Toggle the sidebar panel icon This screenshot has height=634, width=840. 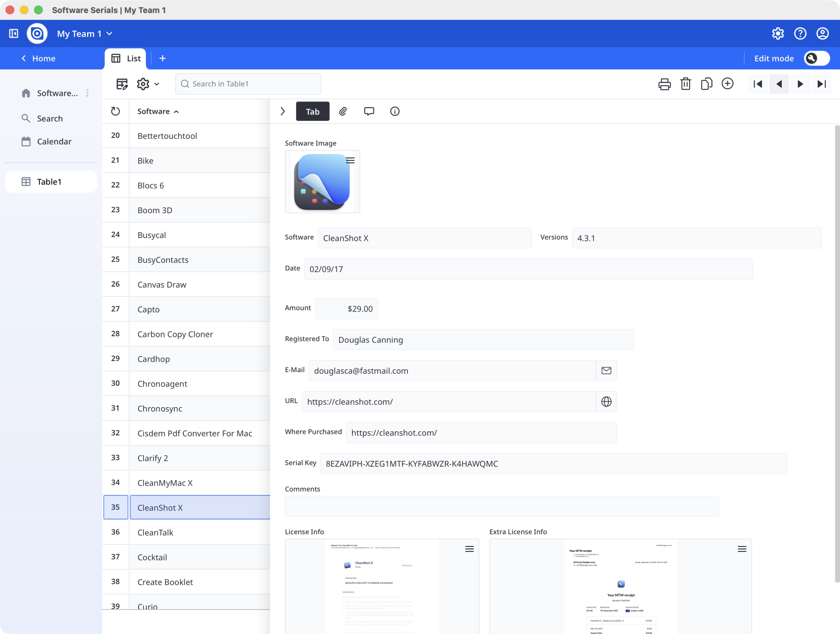coord(14,33)
